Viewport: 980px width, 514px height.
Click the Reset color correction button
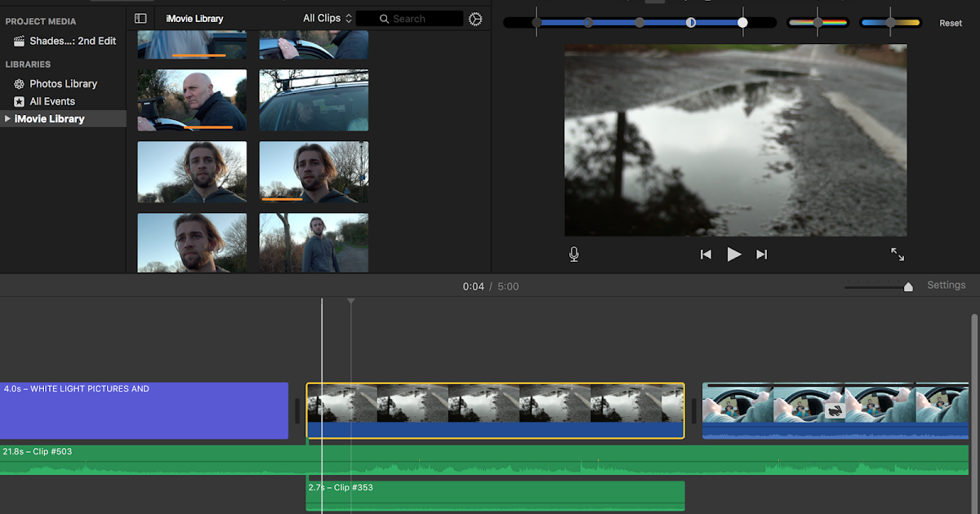(x=950, y=23)
